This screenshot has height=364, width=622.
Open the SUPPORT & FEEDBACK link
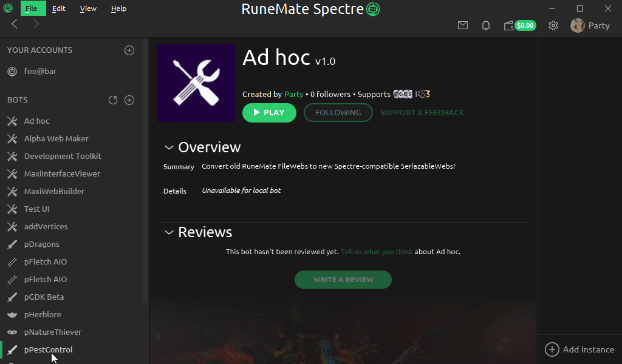[x=422, y=112]
